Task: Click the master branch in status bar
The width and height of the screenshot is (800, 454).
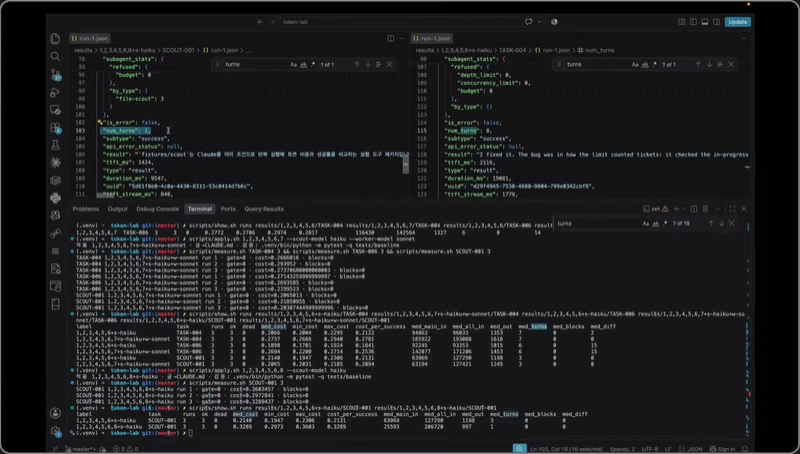Action: 82,449
